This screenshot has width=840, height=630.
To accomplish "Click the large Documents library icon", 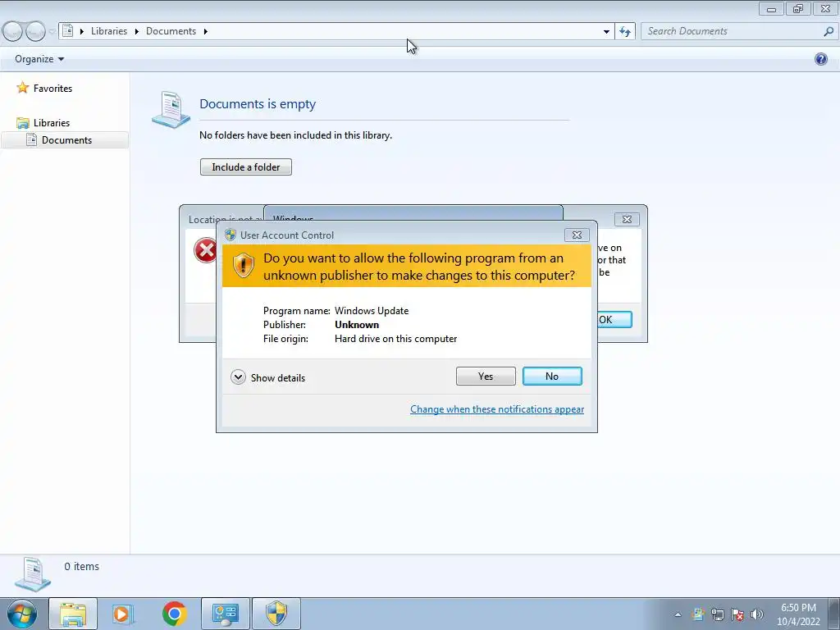I will [171, 109].
